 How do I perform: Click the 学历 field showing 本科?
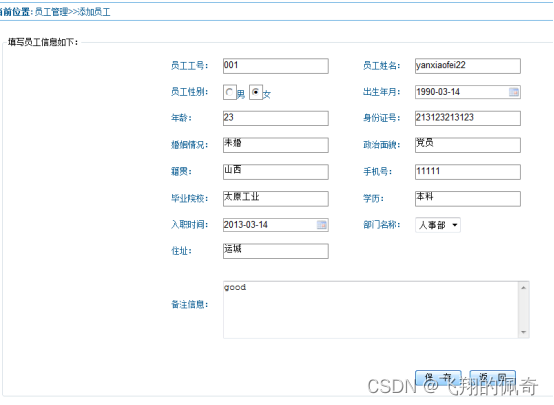coord(467,199)
